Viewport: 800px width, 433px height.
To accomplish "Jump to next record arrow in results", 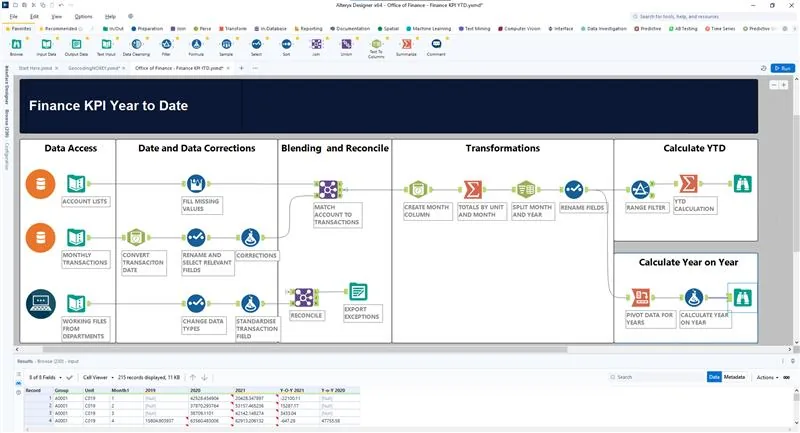I will (204, 377).
